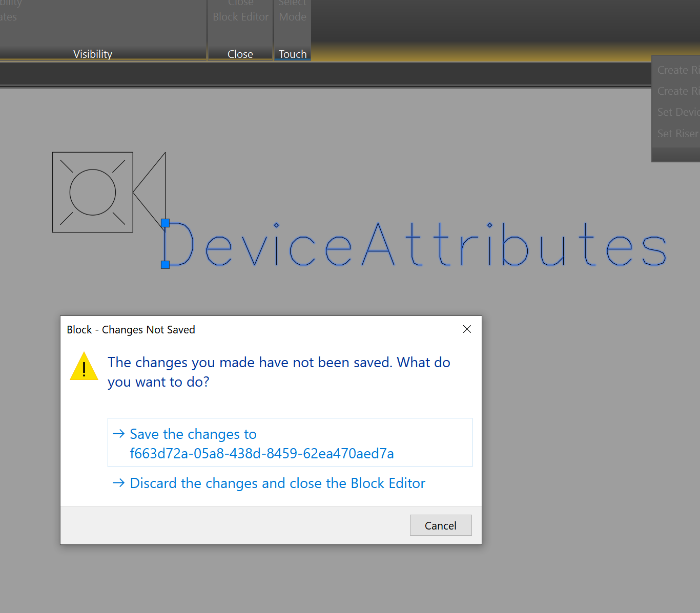Open the Visibility panel label
The height and width of the screenshot is (613, 700).
93,54
